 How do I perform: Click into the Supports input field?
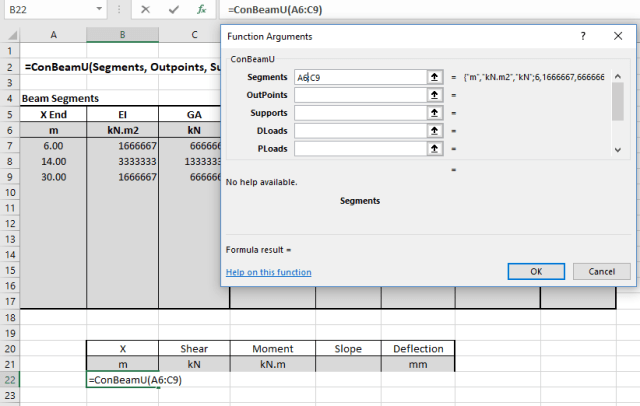360,113
